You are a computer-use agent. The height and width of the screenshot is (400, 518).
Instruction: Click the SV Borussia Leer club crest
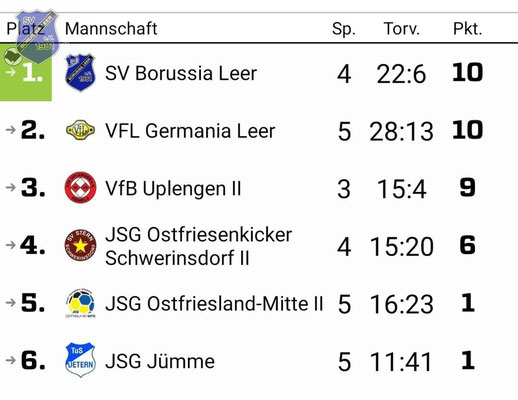pos(80,73)
